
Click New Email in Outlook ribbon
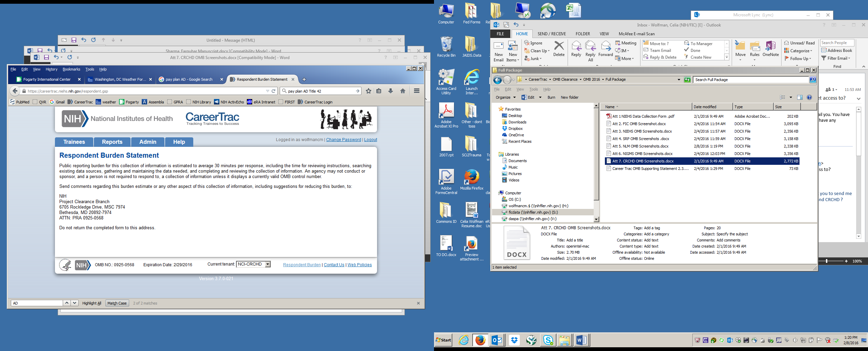(498, 52)
